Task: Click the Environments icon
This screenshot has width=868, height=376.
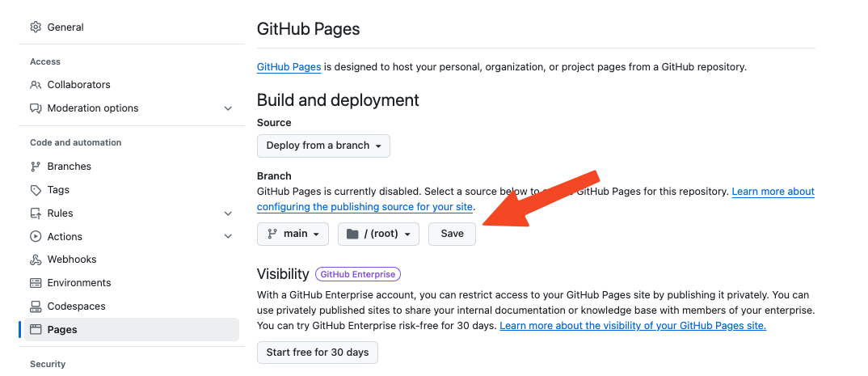Action: [x=36, y=283]
